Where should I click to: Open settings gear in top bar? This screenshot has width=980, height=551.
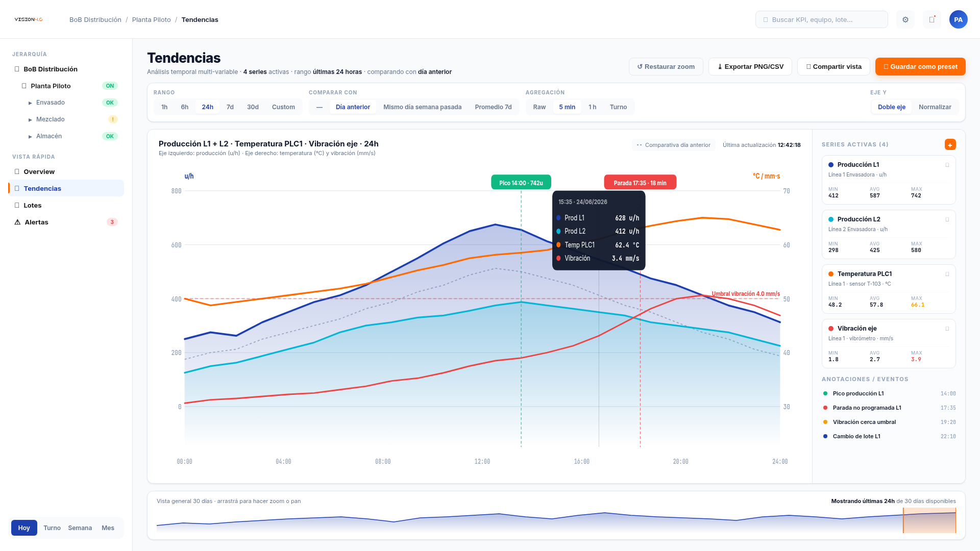(x=905, y=19)
